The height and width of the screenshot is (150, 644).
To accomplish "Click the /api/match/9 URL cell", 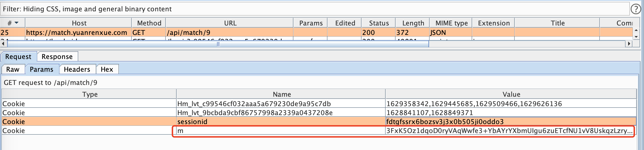I will pos(230,32).
